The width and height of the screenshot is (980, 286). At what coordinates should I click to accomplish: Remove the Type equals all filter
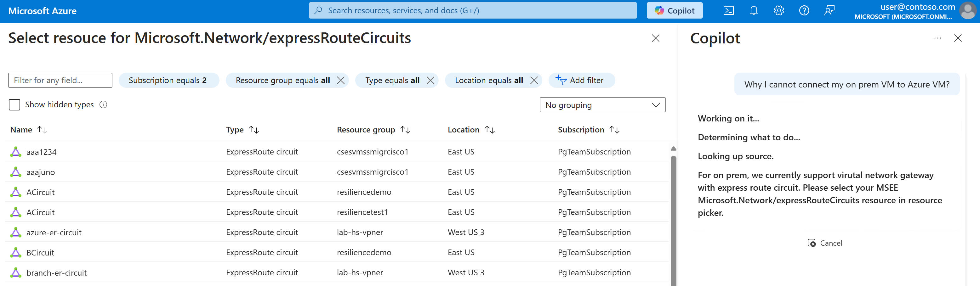pos(430,80)
